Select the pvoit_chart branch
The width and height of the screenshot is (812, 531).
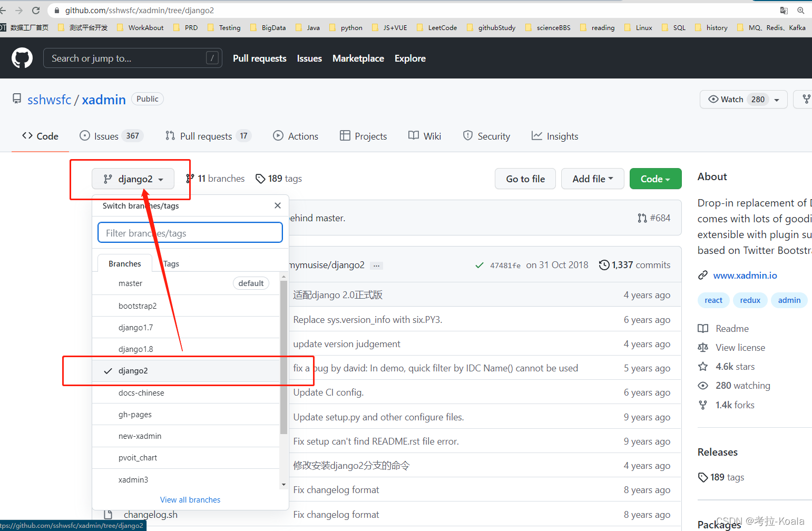click(x=186, y=458)
